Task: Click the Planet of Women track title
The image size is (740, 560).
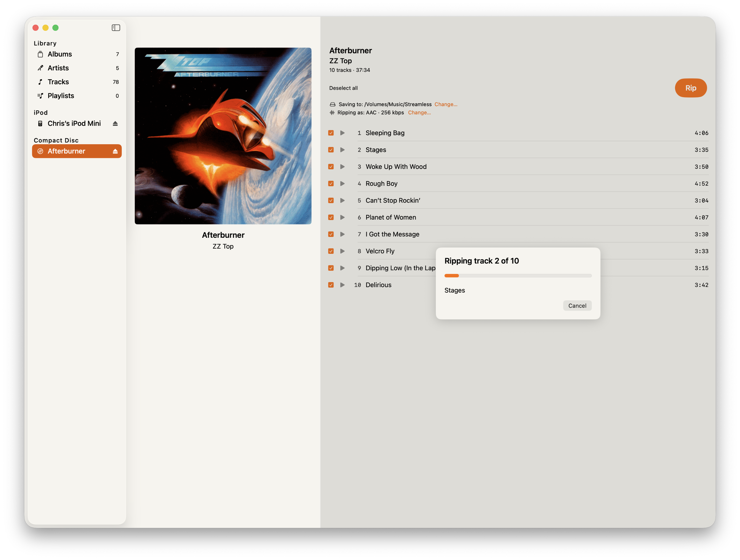Action: pyautogui.click(x=391, y=217)
